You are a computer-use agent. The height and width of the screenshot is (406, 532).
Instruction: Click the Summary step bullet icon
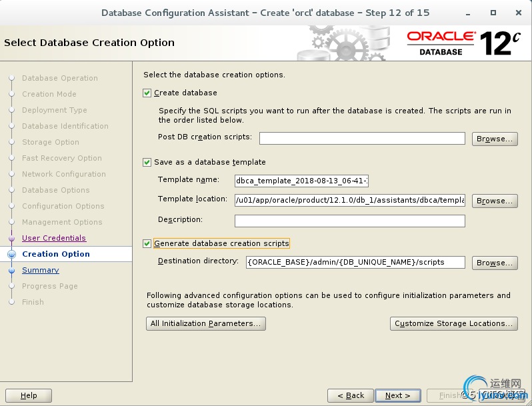(x=11, y=270)
